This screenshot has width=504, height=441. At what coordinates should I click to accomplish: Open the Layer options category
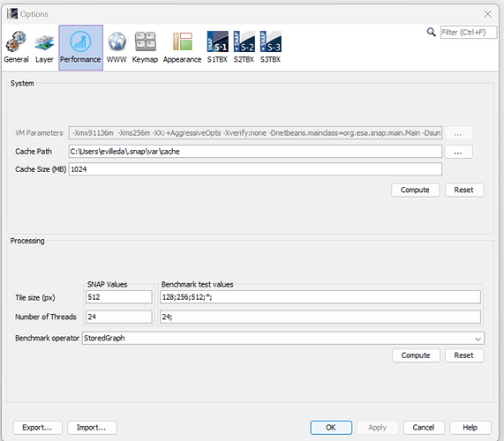pos(44,48)
